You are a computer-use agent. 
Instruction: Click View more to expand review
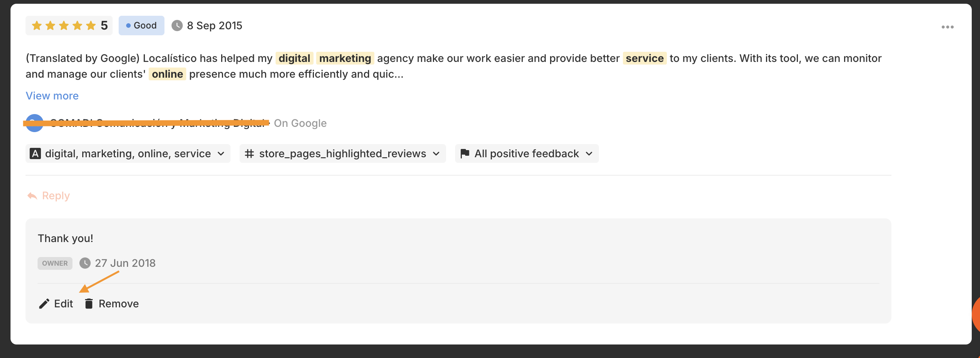coord(52,96)
